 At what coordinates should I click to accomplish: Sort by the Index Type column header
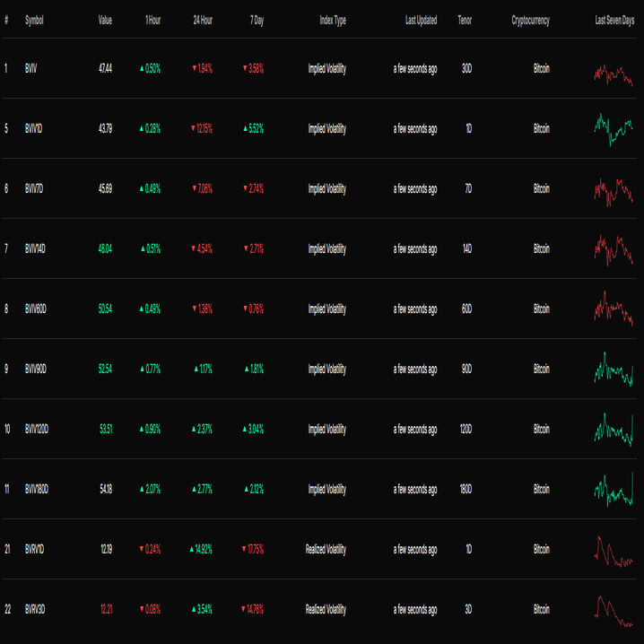coord(333,20)
